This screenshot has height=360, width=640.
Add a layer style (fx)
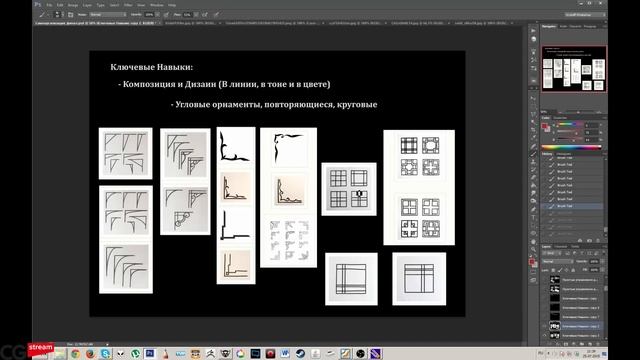[x=558, y=344]
